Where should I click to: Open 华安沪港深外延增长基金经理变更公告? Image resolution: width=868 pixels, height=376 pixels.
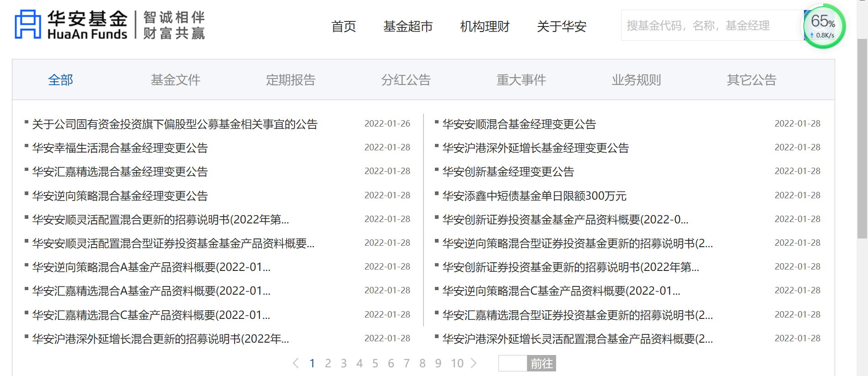click(x=536, y=148)
